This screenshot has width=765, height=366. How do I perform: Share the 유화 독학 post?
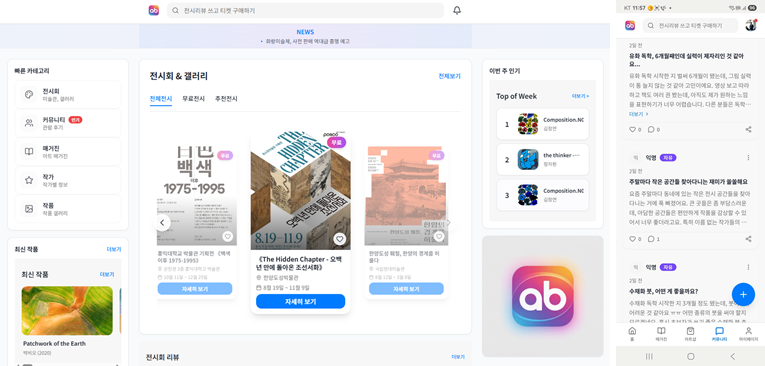tap(748, 129)
